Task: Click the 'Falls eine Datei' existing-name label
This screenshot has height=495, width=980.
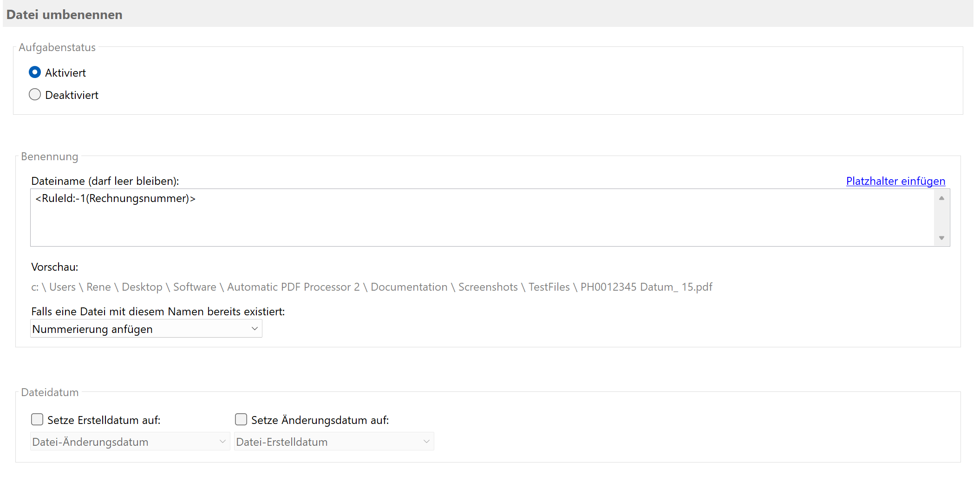Action: tap(158, 312)
